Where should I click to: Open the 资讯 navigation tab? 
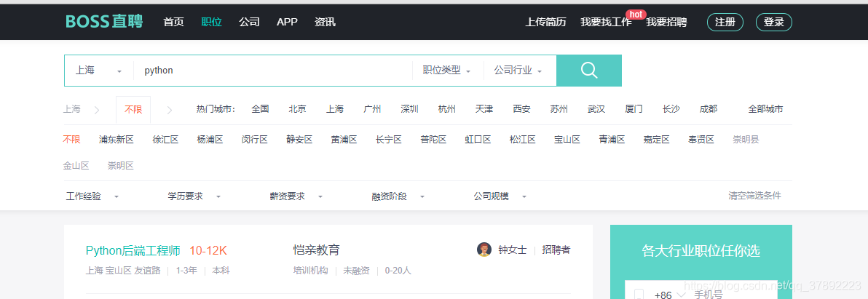point(325,22)
